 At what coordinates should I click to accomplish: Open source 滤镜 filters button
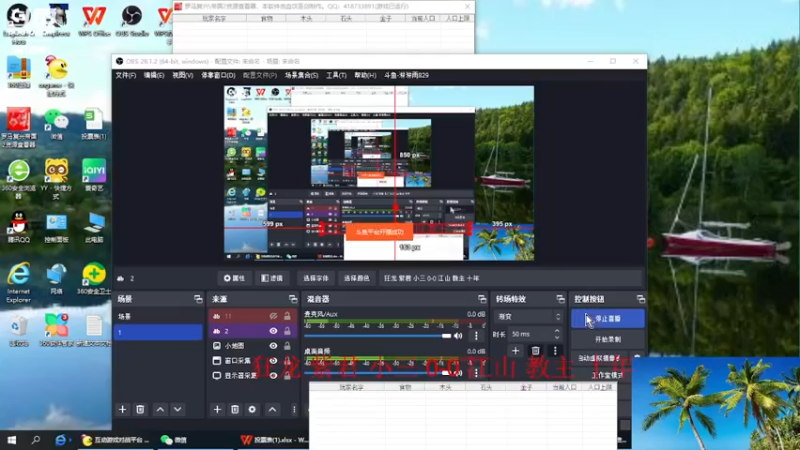click(x=272, y=278)
